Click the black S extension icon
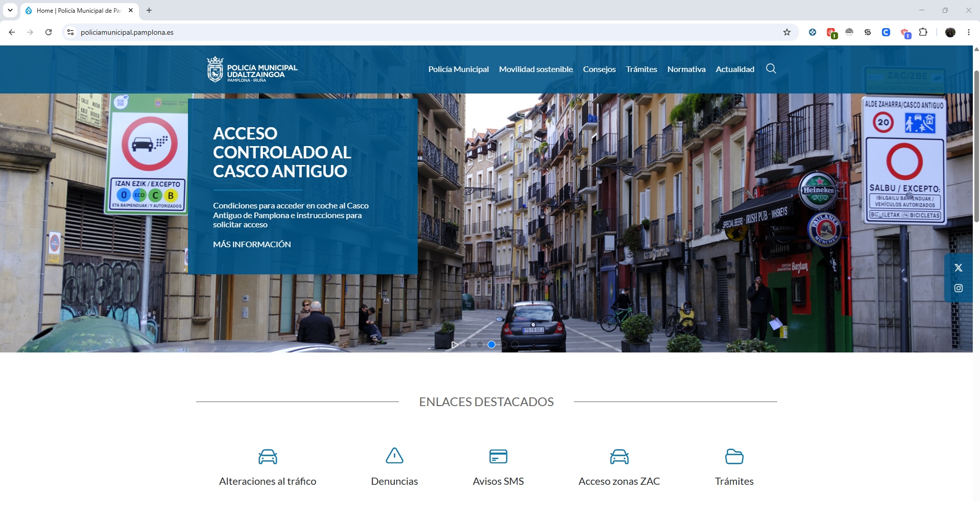980x519 pixels. (867, 32)
